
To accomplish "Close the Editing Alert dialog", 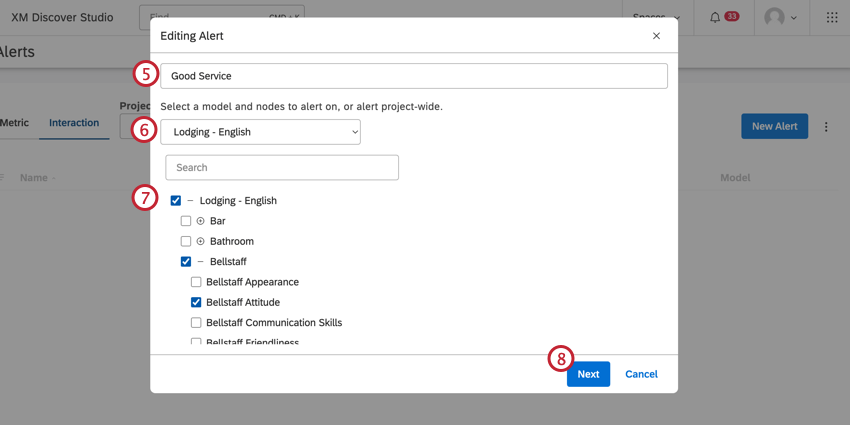I will (x=656, y=36).
